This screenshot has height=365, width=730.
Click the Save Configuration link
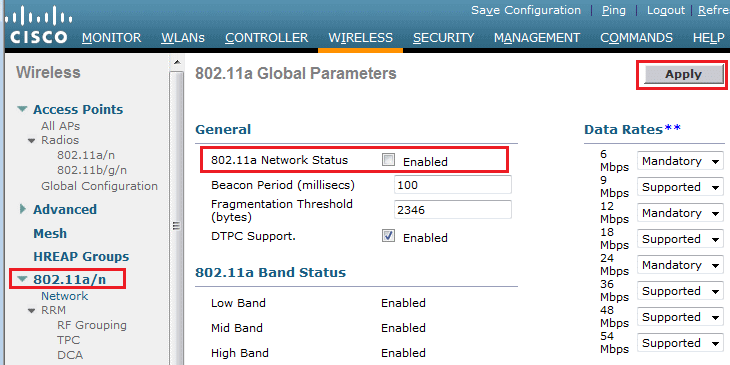tap(526, 10)
